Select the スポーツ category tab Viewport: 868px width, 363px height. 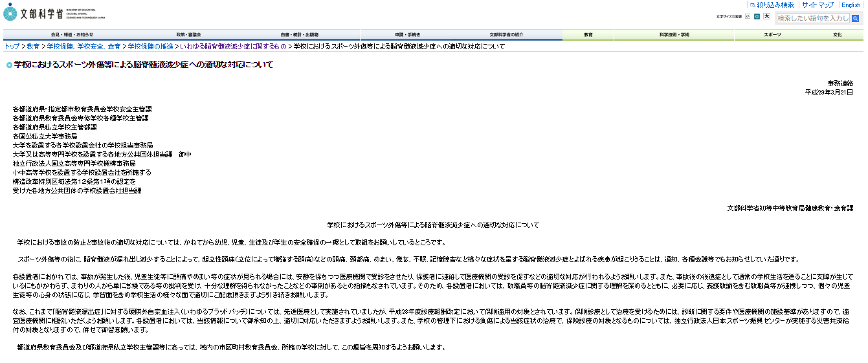pos(772,35)
